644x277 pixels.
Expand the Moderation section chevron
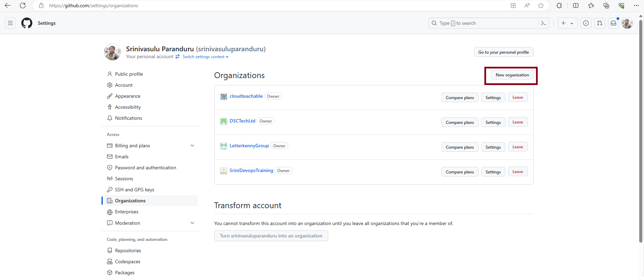pos(192,223)
